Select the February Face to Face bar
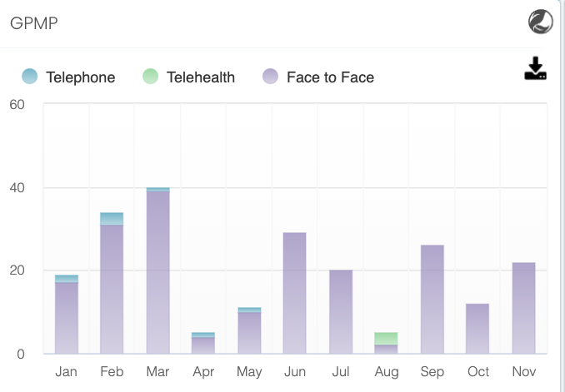 click(112, 291)
